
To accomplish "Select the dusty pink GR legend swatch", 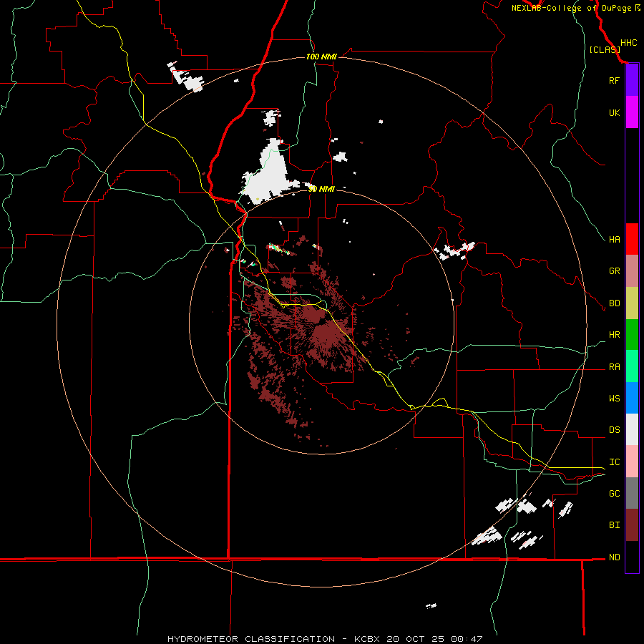I will 632,271.
